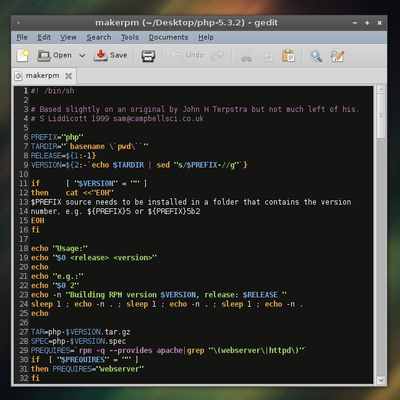Image resolution: width=400 pixels, height=400 pixels.
Task: Save the makerpm file
Action: (x=110, y=55)
